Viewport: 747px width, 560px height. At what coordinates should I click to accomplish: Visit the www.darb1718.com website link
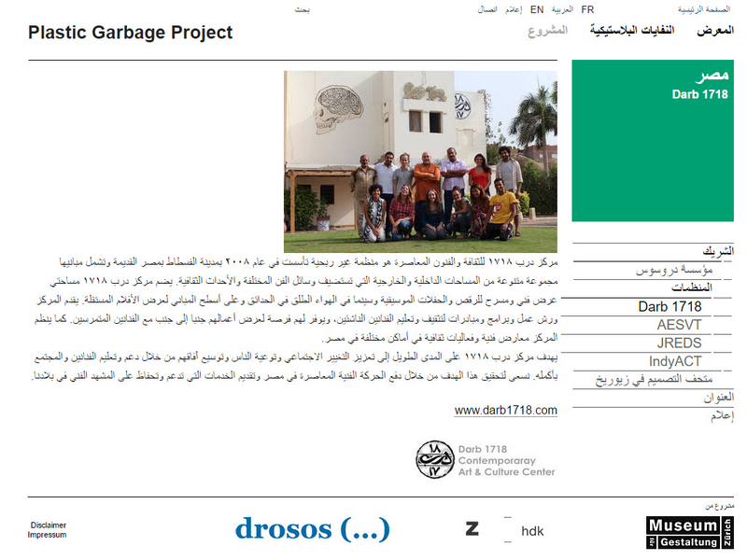(x=508, y=409)
